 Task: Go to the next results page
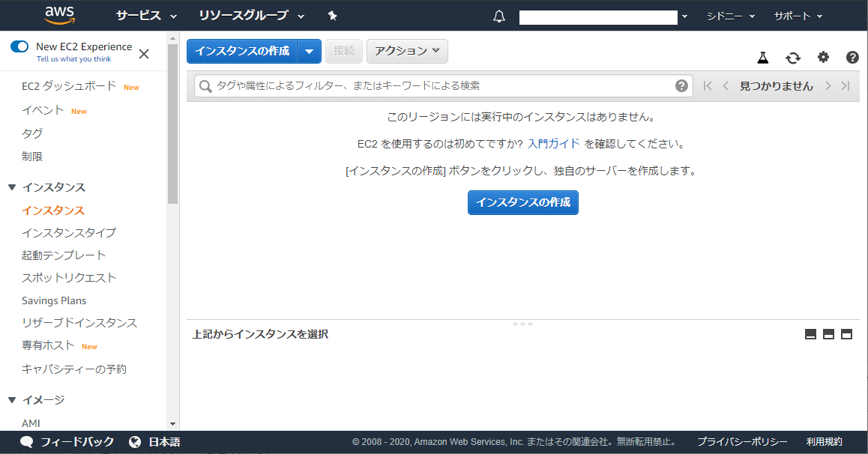[x=828, y=85]
